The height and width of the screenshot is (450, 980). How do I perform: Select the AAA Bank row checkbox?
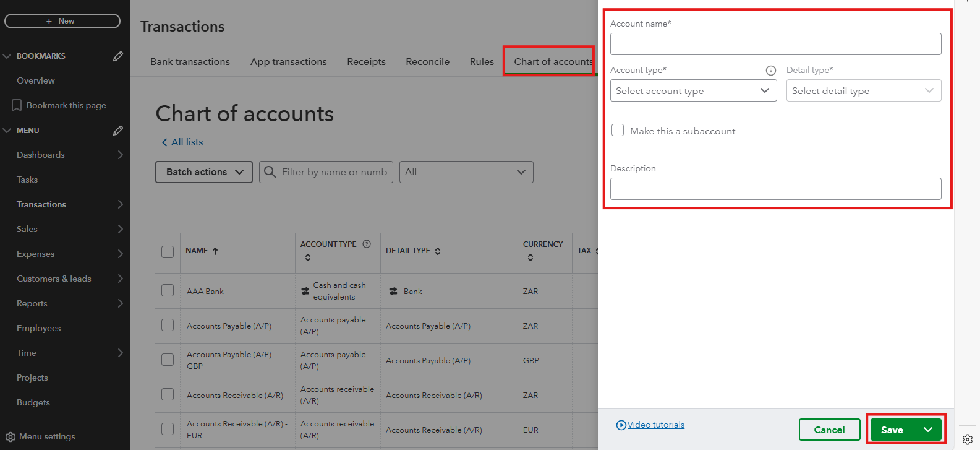click(x=168, y=291)
